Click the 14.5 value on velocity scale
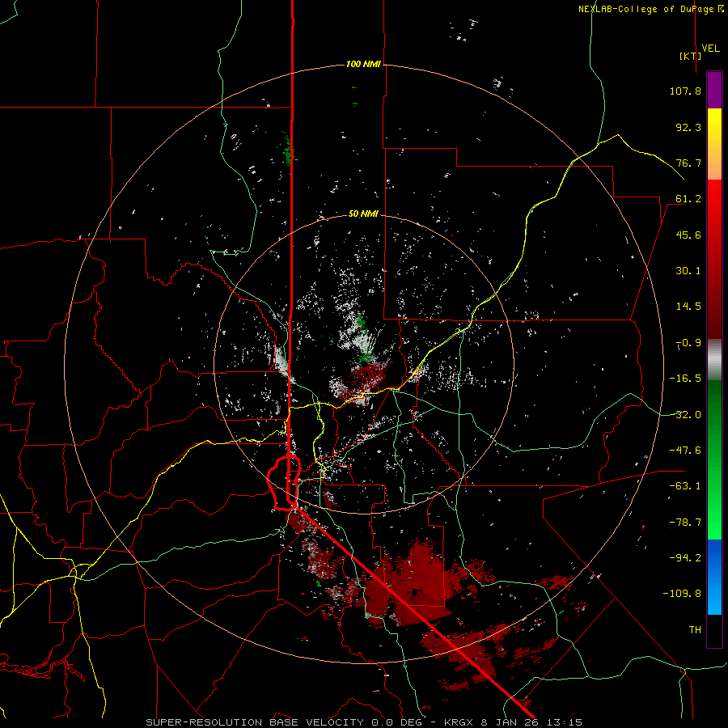Screen dimensions: 728x728 click(688, 307)
